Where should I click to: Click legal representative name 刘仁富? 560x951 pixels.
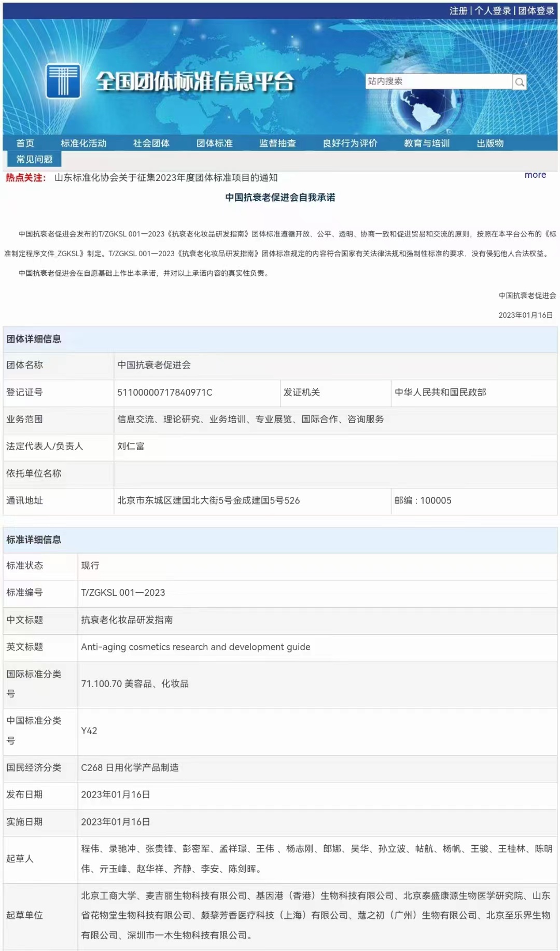(131, 446)
